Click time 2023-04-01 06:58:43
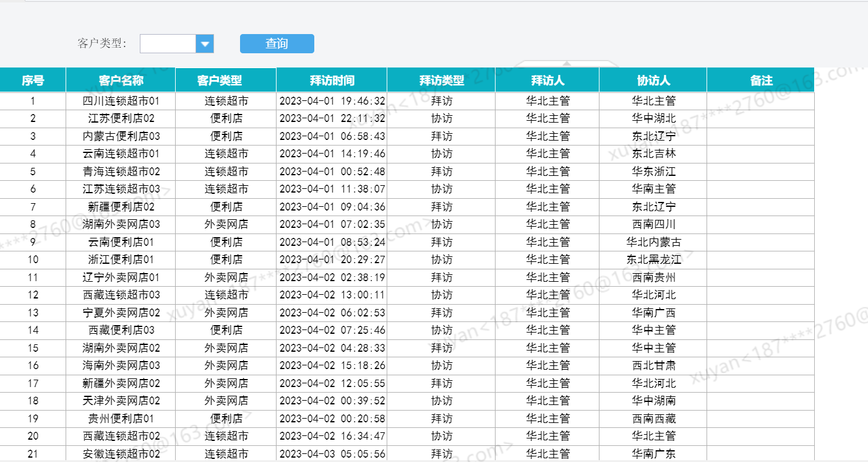This screenshot has width=868, height=462. tap(332, 136)
